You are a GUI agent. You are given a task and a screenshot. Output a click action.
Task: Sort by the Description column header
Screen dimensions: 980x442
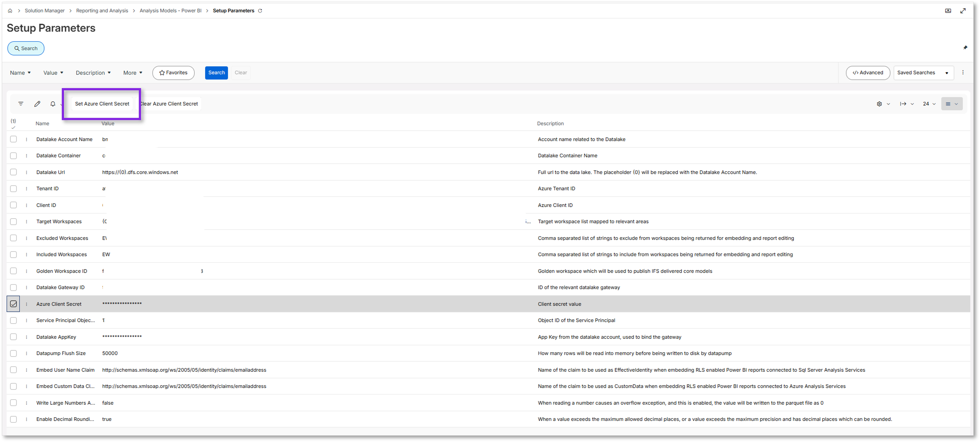[550, 124]
